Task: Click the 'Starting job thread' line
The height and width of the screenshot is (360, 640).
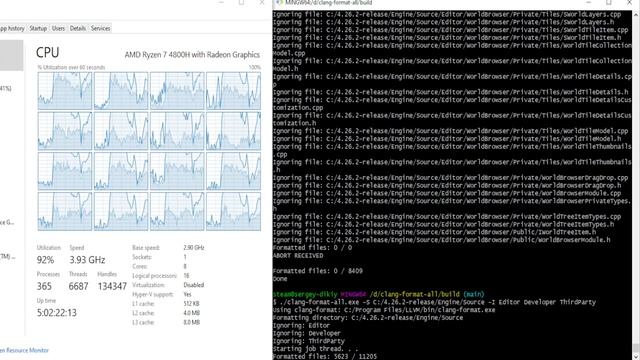Action: tap(315, 349)
